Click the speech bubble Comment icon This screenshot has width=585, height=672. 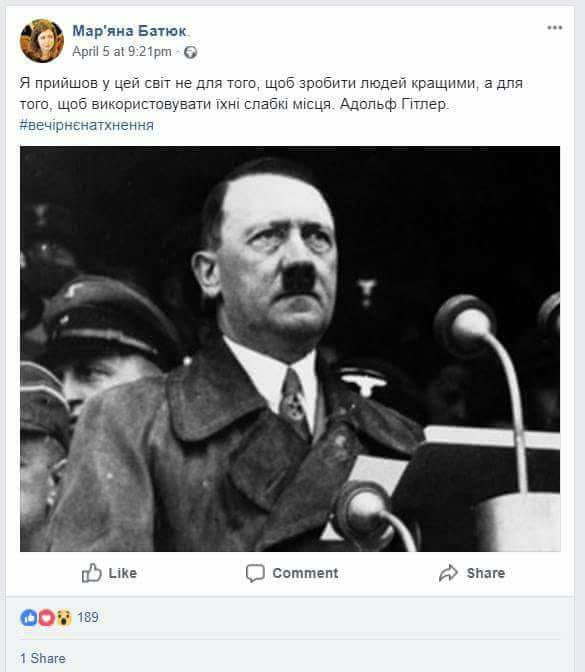pos(255,573)
